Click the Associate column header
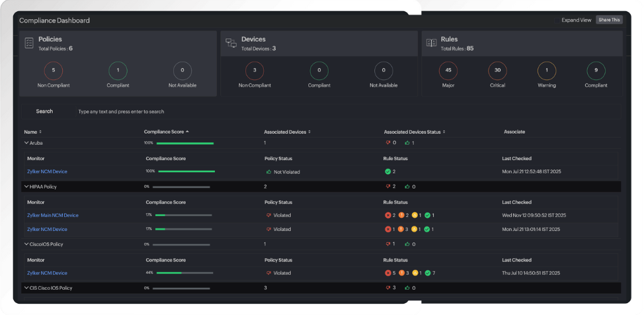Screen dimensions: 644x315 [x=514, y=132]
